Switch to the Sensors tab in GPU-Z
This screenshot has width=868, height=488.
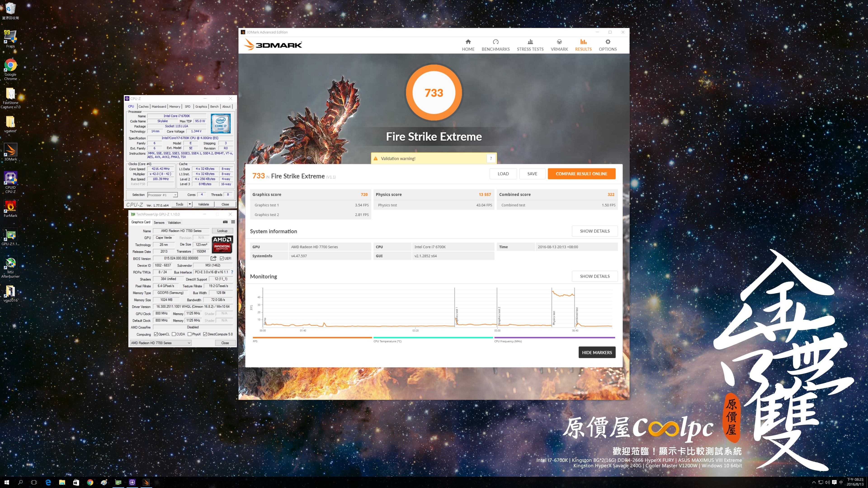[x=159, y=222]
